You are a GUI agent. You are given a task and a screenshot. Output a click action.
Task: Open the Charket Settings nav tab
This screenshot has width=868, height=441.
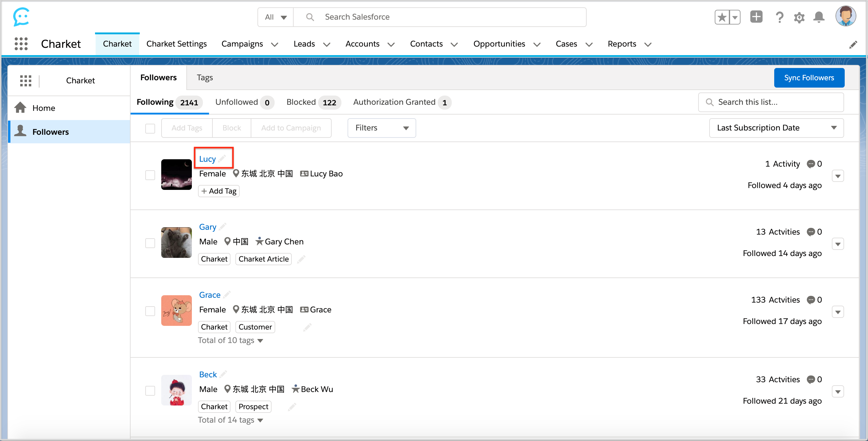click(177, 44)
